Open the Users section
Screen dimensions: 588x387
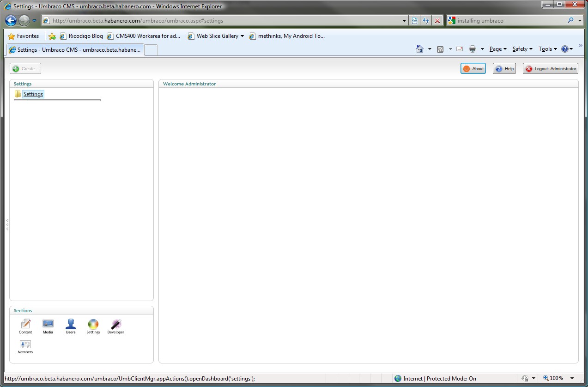(71, 326)
